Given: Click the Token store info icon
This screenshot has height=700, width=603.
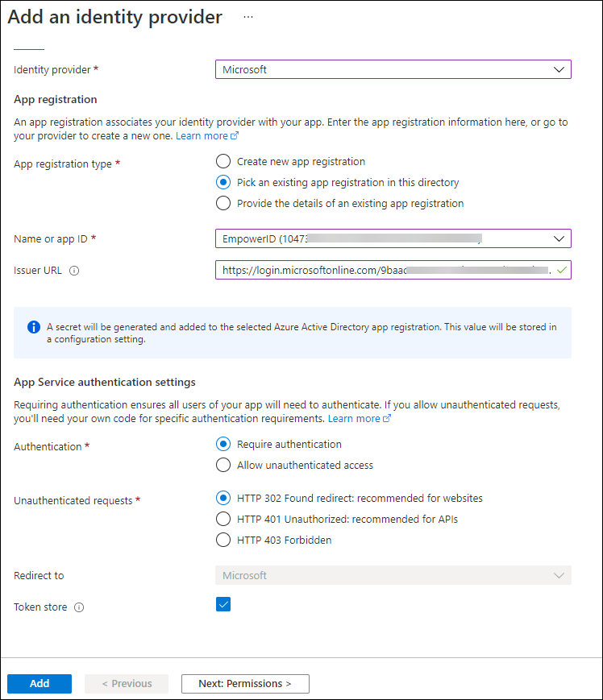Looking at the screenshot, I should tap(79, 607).
